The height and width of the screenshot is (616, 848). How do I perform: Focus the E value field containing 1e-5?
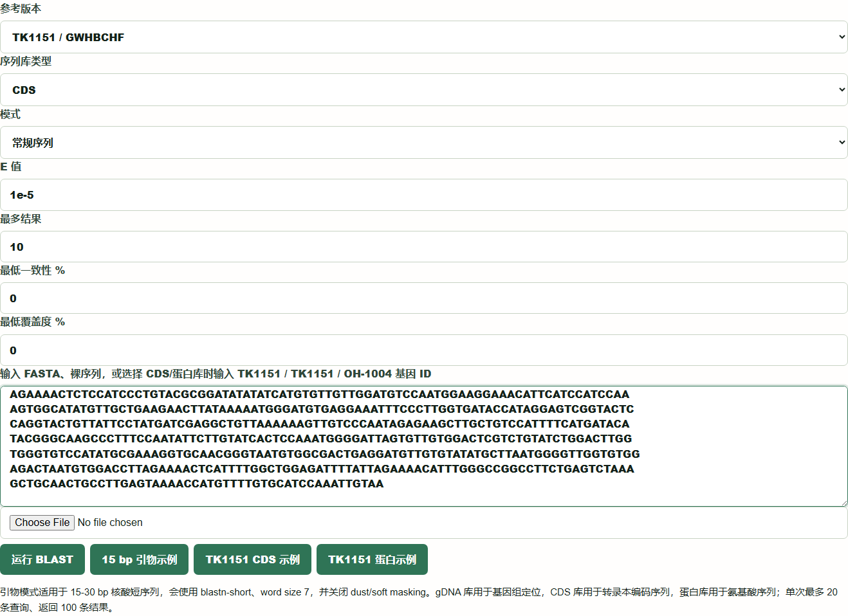[424, 195]
